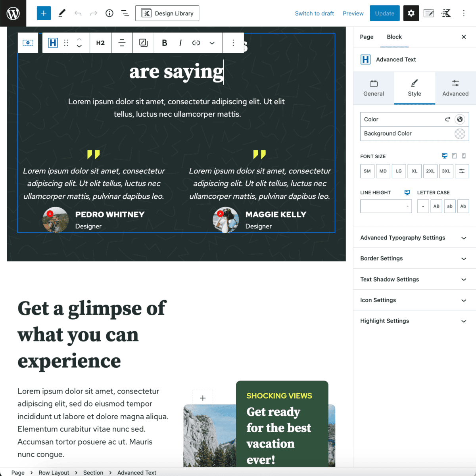
Task: Open block toolbar options menu
Action: (233, 42)
